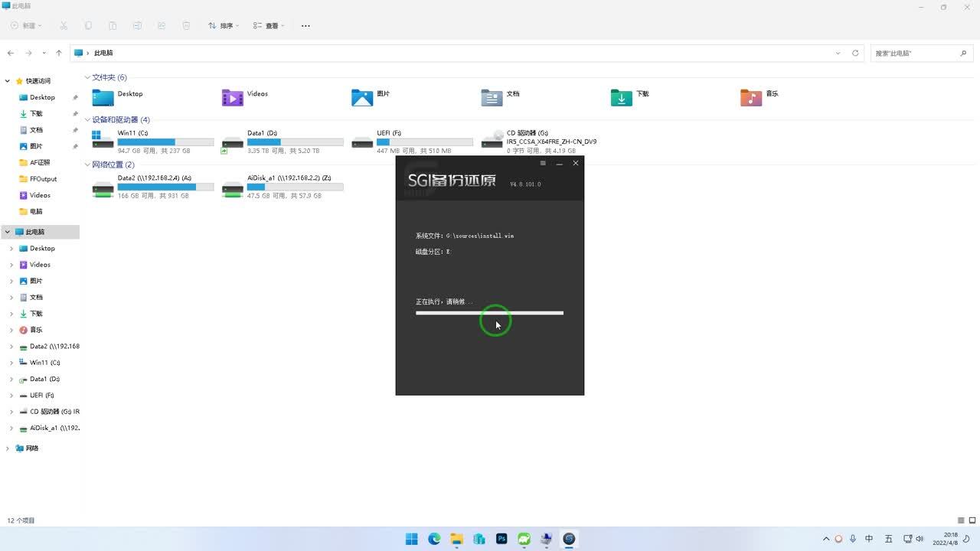
Task: Click the SGI progress bar
Action: pos(489,313)
